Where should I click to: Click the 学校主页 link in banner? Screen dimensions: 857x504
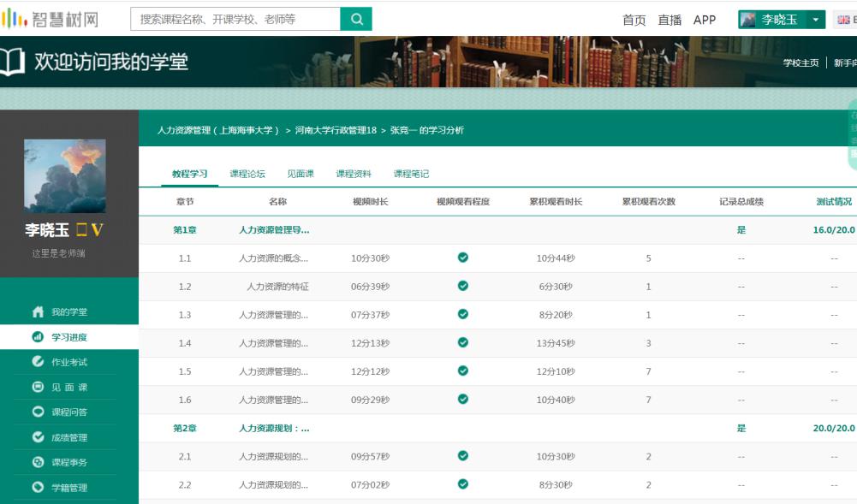pos(800,62)
